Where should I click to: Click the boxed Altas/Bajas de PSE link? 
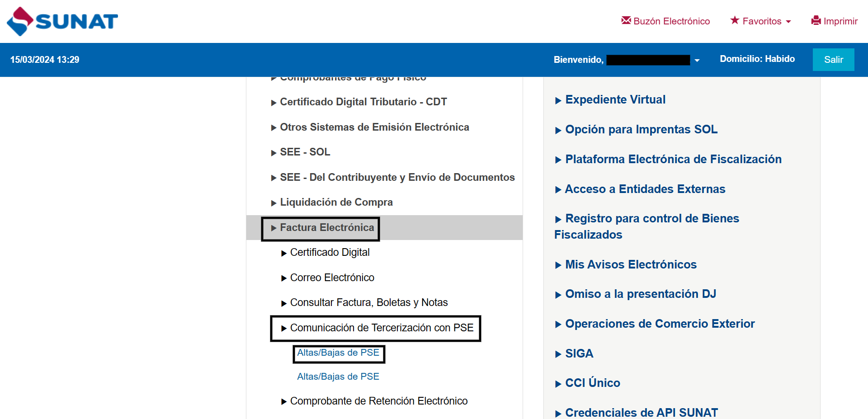coord(338,353)
